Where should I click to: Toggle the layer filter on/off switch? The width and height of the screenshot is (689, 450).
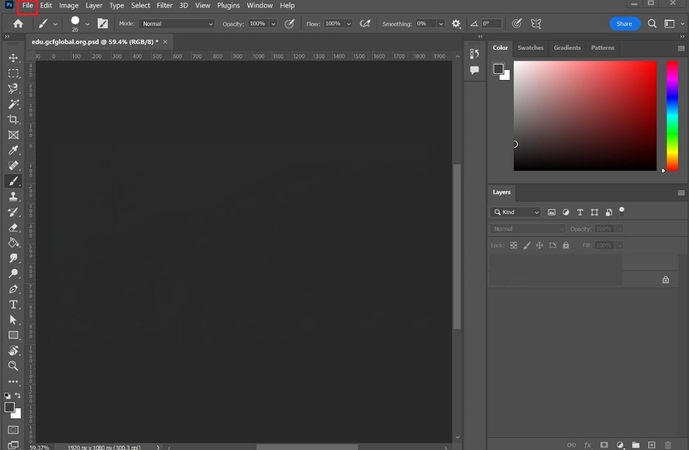coord(622,210)
